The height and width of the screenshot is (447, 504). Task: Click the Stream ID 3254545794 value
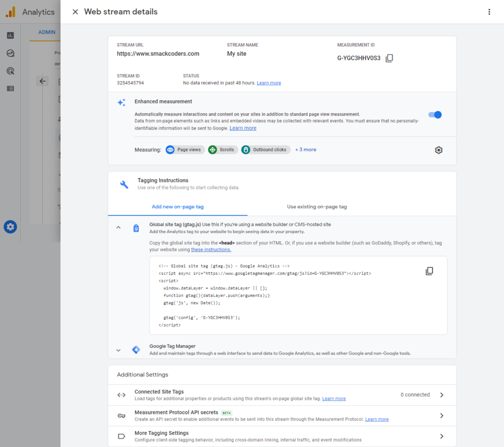pyautogui.click(x=130, y=83)
